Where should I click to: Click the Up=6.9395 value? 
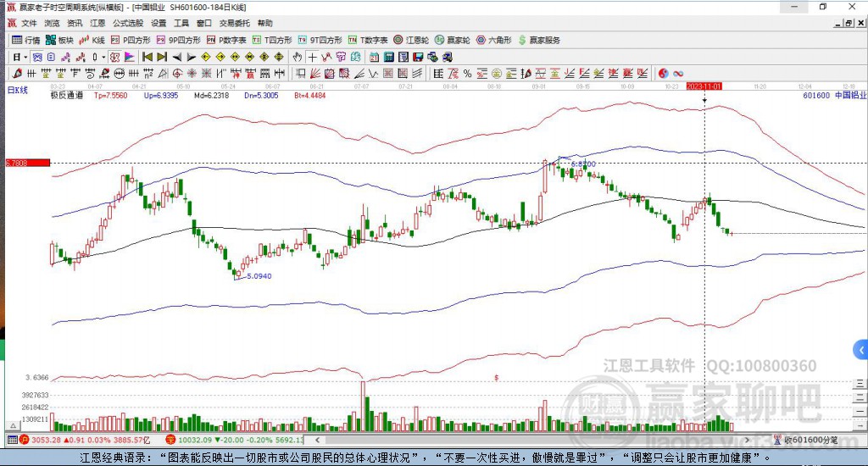(x=161, y=95)
